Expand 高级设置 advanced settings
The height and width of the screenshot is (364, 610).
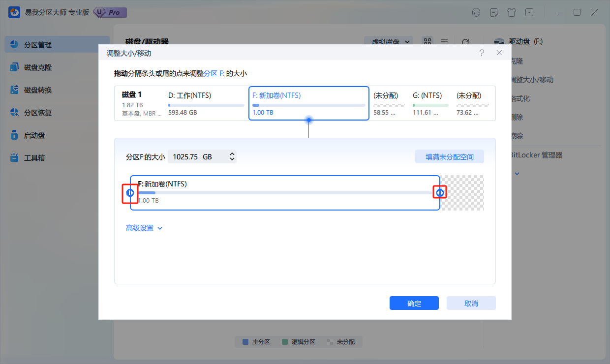[144, 228]
